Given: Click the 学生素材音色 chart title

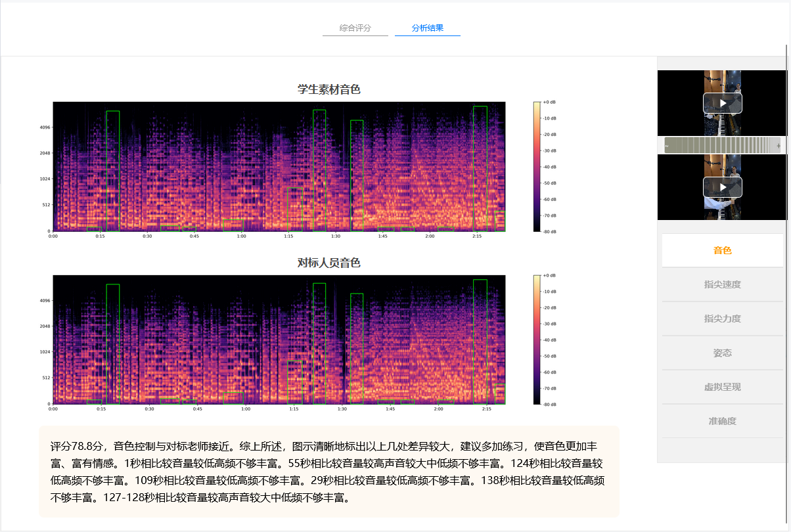Looking at the screenshot, I should pos(329,89).
